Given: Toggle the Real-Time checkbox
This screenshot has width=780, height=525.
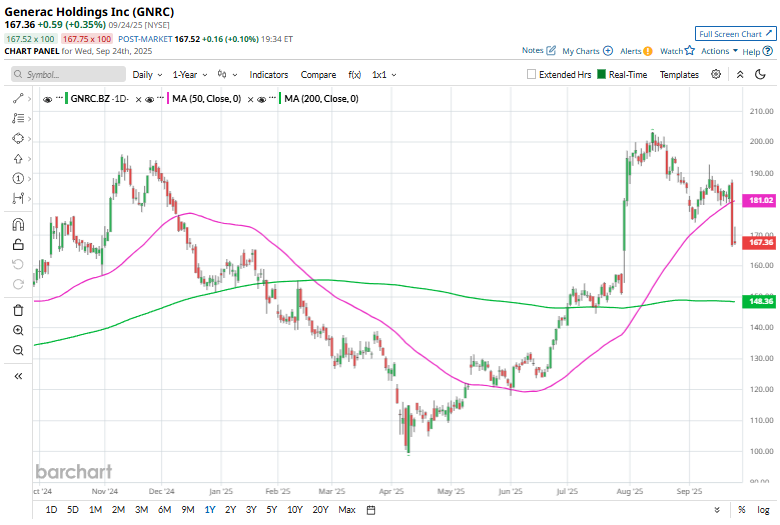Looking at the screenshot, I should [602, 74].
